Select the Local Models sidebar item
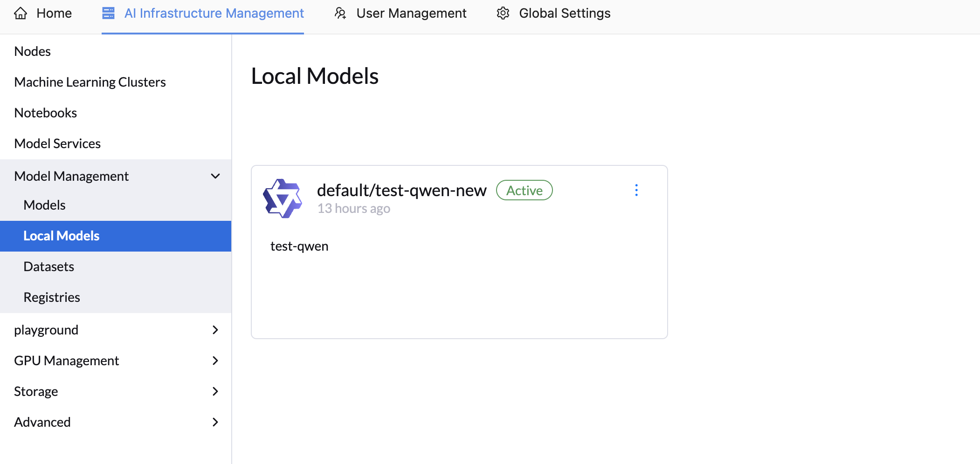Image resolution: width=980 pixels, height=464 pixels. click(x=116, y=236)
